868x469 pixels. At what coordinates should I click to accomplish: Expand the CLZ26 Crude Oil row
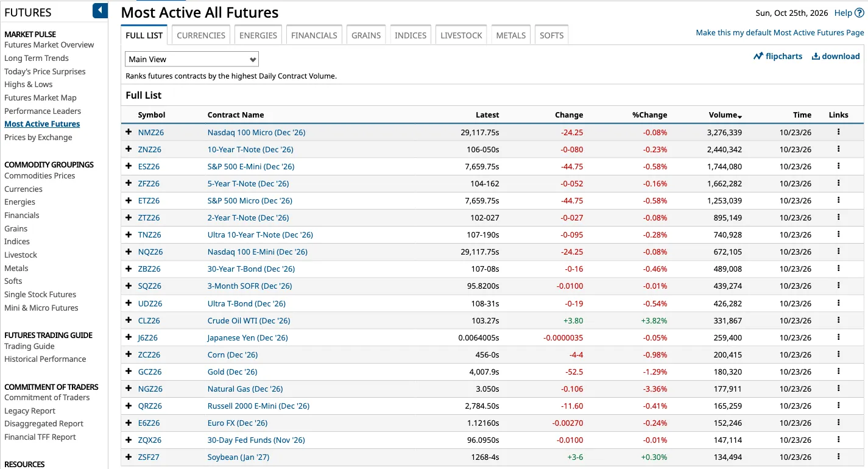129,320
